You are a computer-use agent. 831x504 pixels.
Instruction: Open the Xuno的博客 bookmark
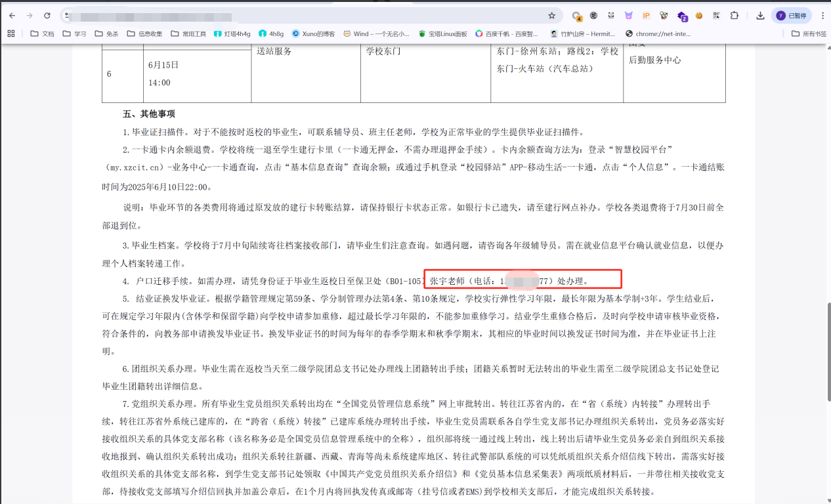click(313, 33)
